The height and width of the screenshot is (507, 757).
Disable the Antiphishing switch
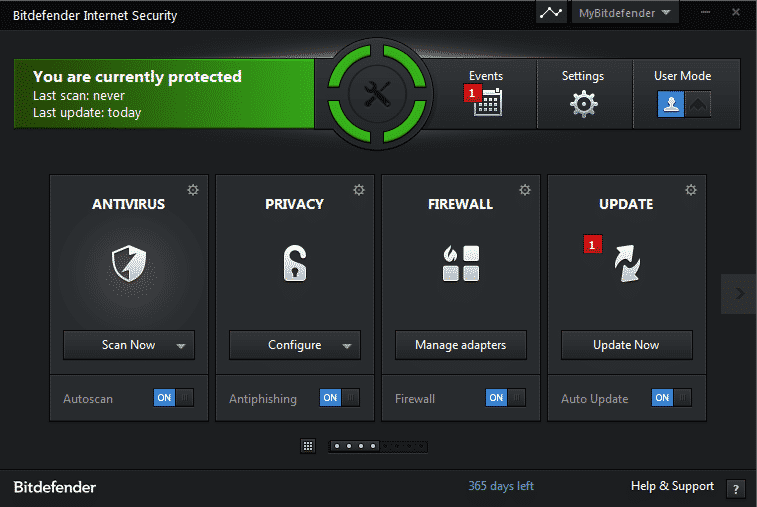(x=339, y=398)
